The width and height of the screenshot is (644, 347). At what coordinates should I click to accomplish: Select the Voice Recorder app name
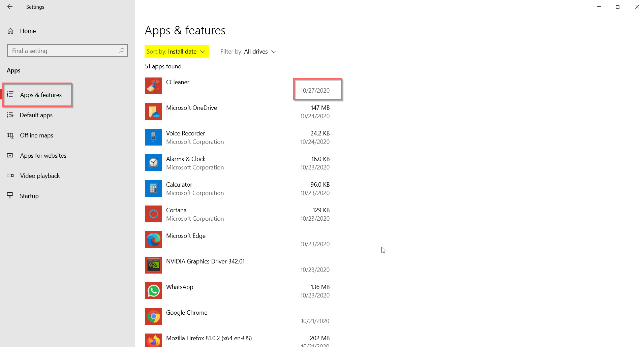pos(185,133)
